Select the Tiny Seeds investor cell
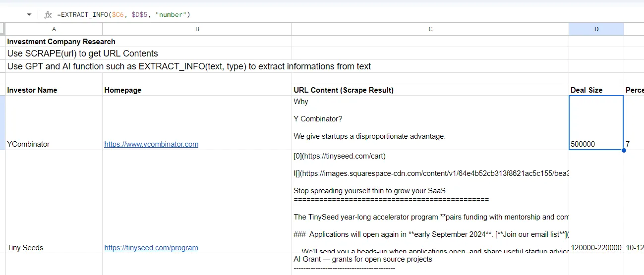644x275 pixels. click(x=25, y=248)
